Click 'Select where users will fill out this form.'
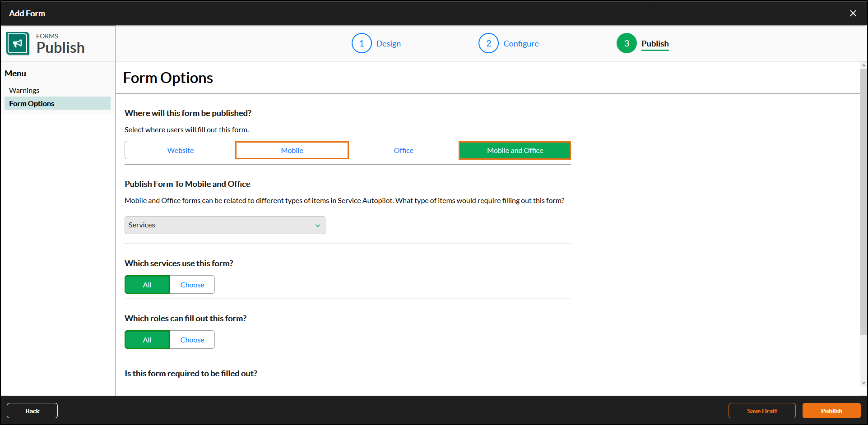Viewport: 868px width, 425px height. coord(186,129)
